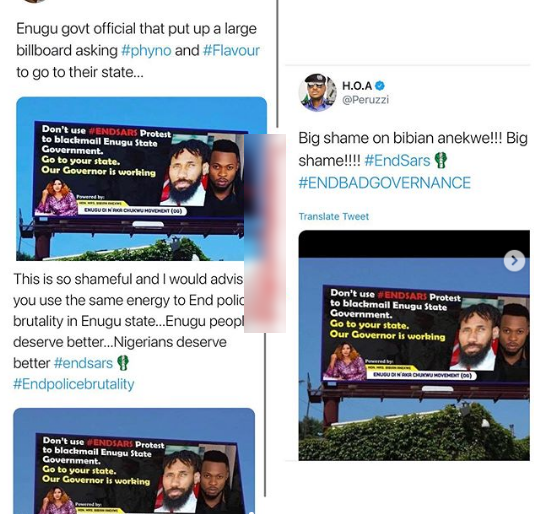Open the @Peruzzi handle
The width and height of the screenshot is (534, 514).
pyautogui.click(x=365, y=100)
